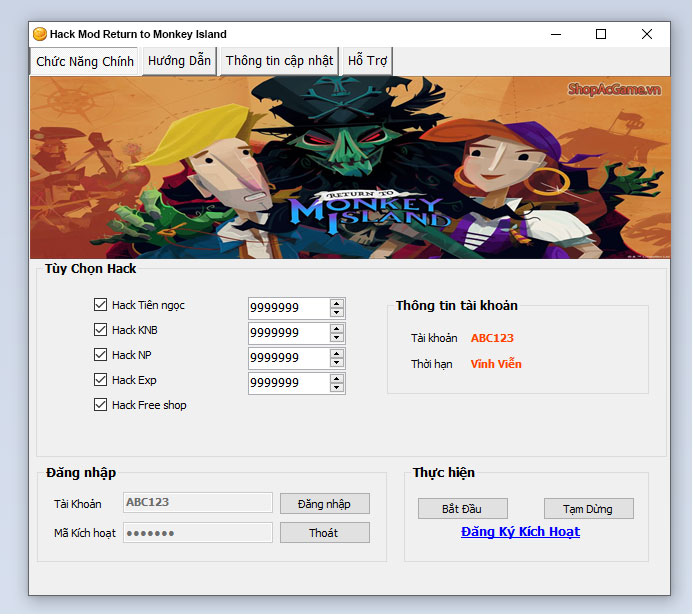The image size is (693, 616).
Task: Minimize the Hack Mod window
Action: (556, 34)
